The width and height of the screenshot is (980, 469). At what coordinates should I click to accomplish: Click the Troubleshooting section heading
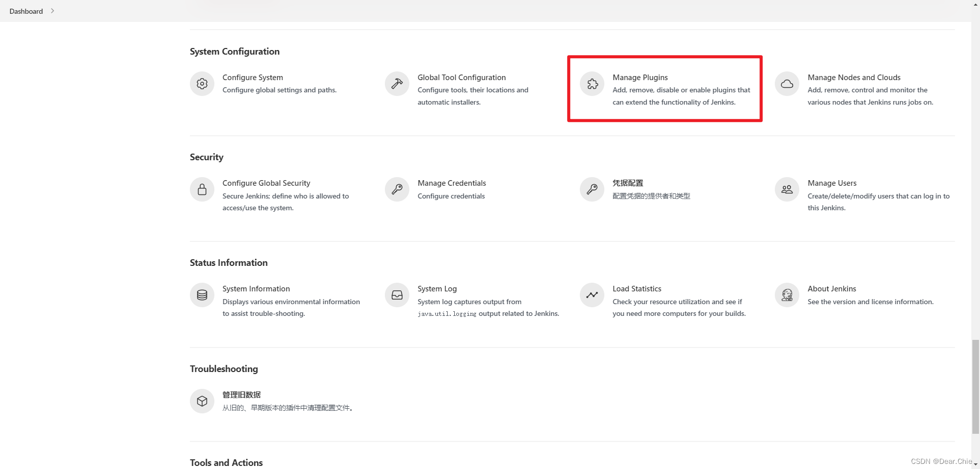[x=224, y=369]
